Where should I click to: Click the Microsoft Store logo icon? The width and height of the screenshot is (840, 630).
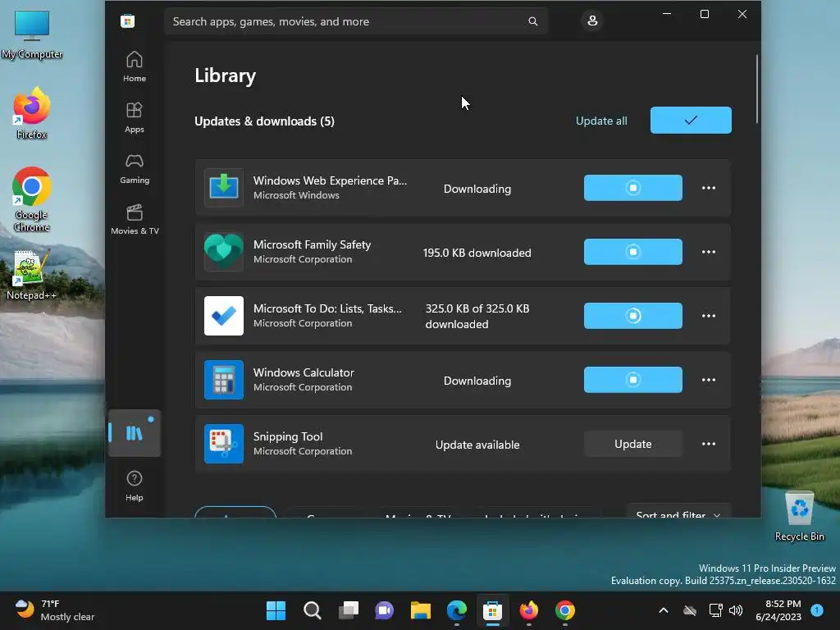127,21
